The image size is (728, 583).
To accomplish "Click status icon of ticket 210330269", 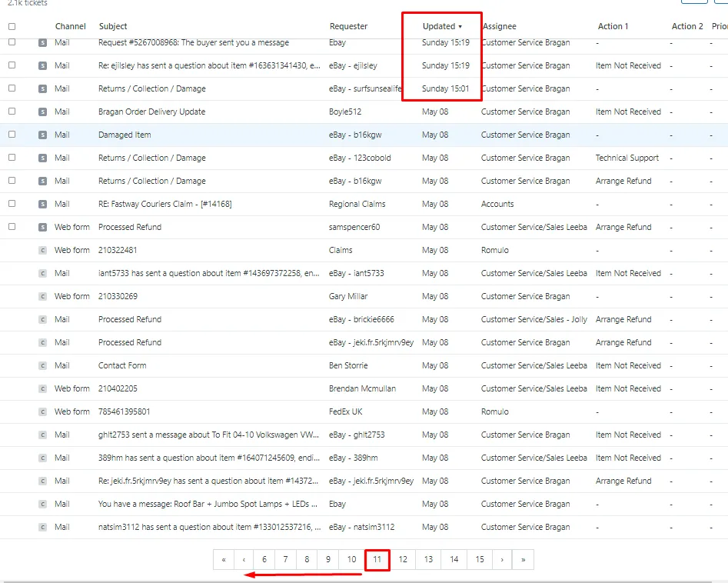I will (x=42, y=296).
